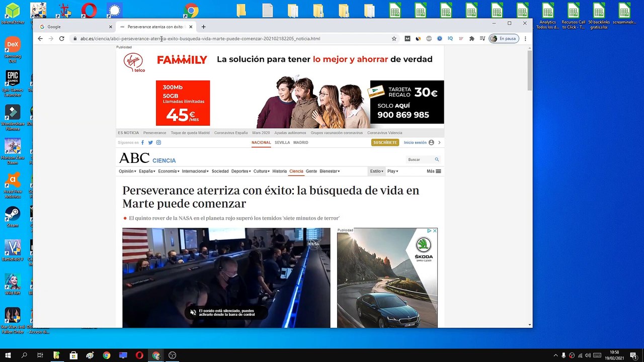Switch to the Google tab
Image resolution: width=644 pixels, height=362 pixels.
point(75,27)
